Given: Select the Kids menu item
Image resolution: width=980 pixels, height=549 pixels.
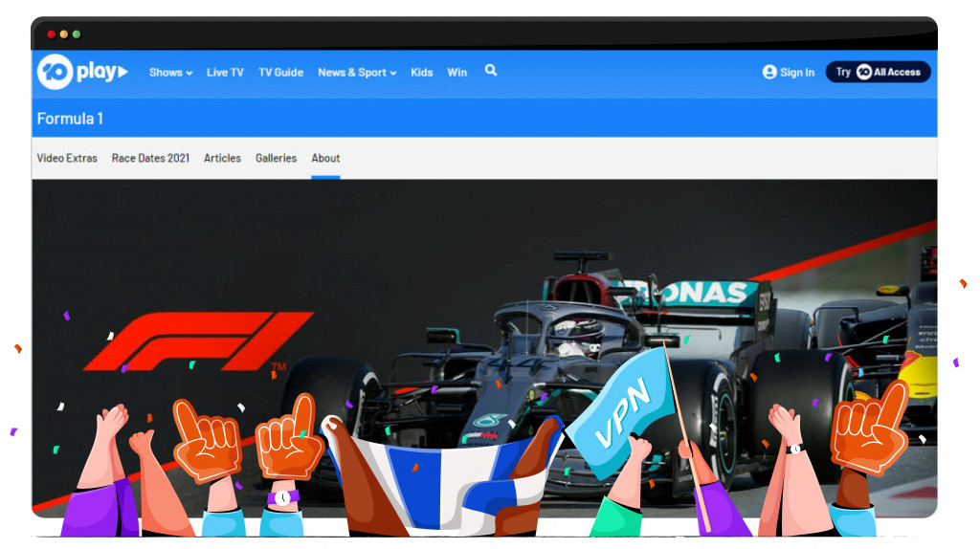Looking at the screenshot, I should 422,73.
